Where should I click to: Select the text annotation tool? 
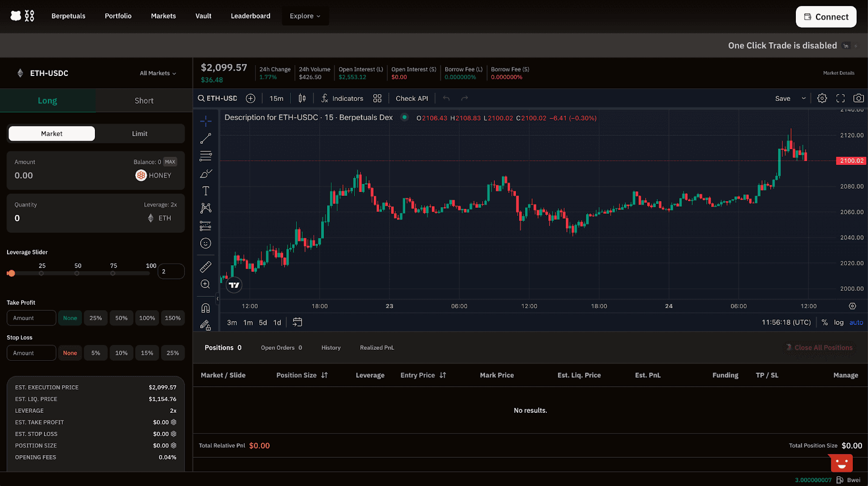coord(206,191)
